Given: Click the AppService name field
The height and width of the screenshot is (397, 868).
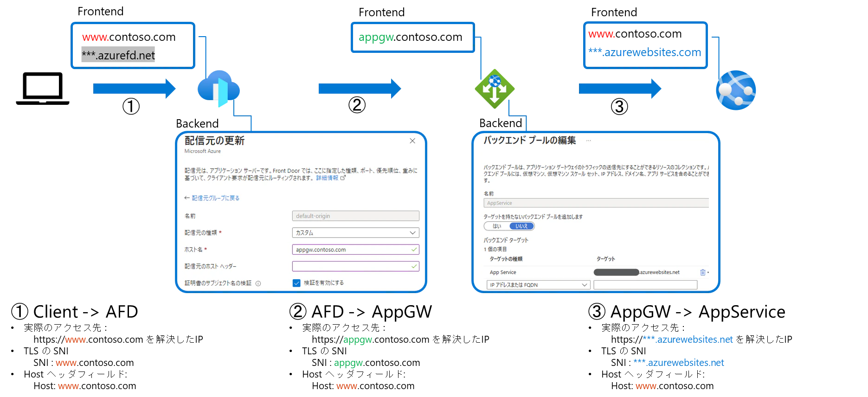Looking at the screenshot, I should tap(596, 203).
